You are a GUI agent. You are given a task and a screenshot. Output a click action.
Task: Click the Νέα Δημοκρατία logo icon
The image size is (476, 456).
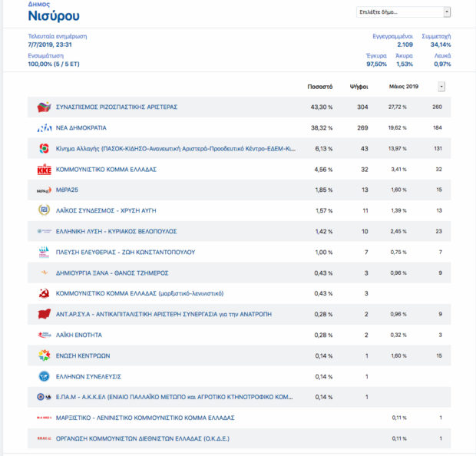point(45,127)
